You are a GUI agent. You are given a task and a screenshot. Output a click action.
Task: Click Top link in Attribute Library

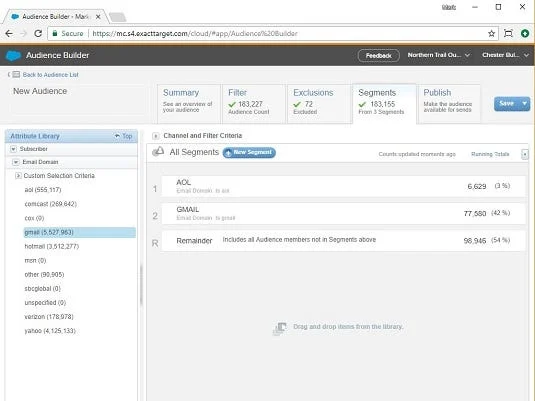[x=124, y=136]
